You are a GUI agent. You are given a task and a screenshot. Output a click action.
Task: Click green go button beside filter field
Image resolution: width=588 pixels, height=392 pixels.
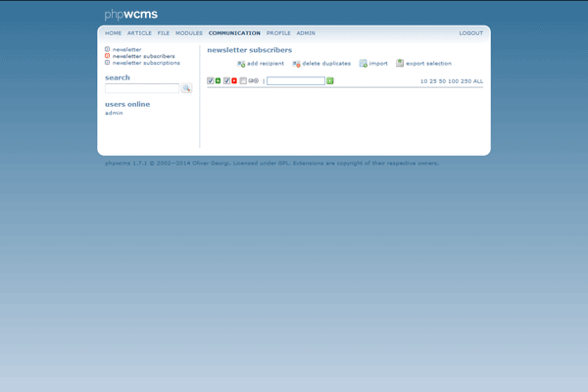(x=330, y=81)
